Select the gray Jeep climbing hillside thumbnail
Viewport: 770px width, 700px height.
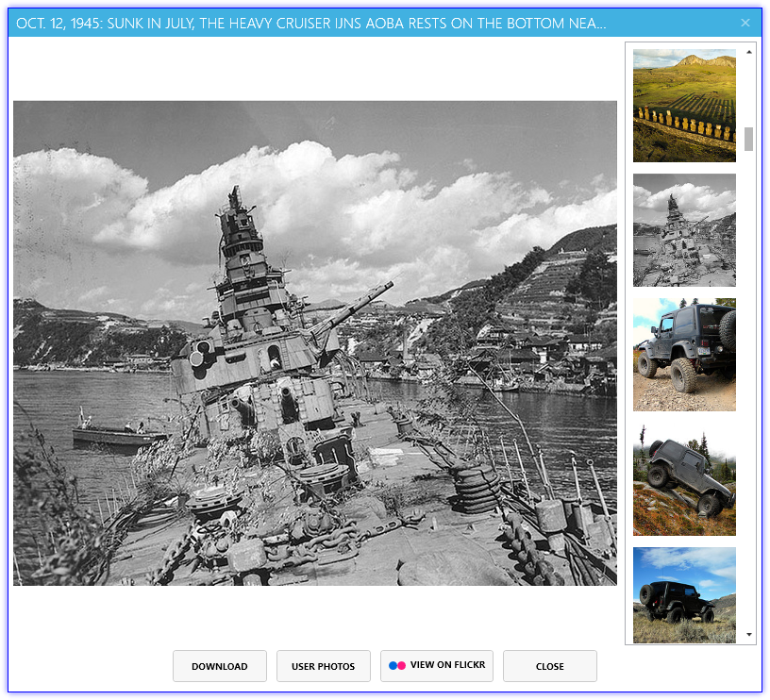pos(684,479)
